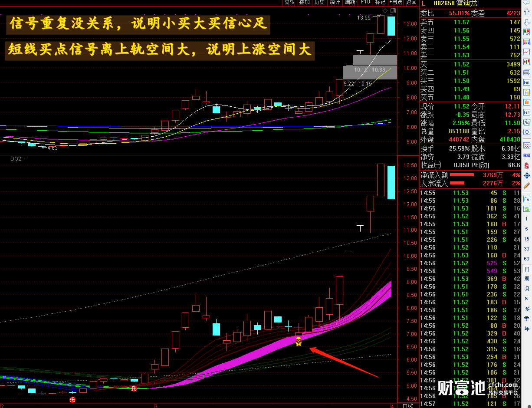Click the F5 sidebar icon
The width and height of the screenshot is (532, 408).
click(527, 199)
